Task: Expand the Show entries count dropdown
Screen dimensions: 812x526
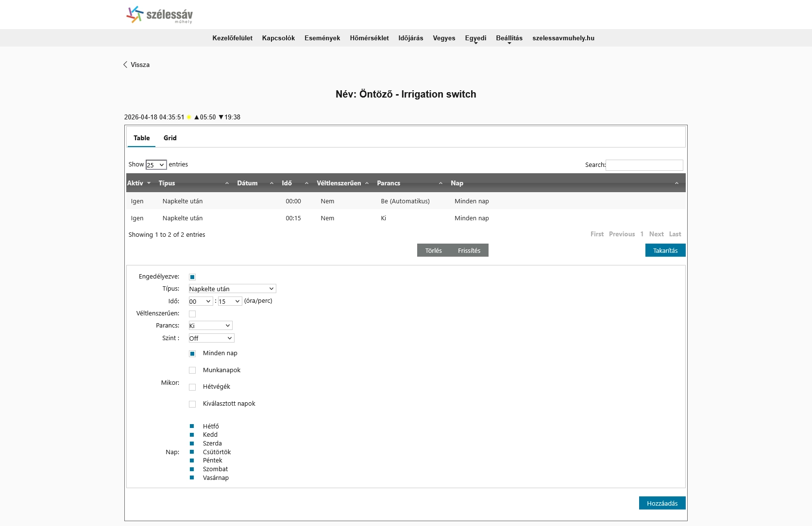Action: (156, 165)
